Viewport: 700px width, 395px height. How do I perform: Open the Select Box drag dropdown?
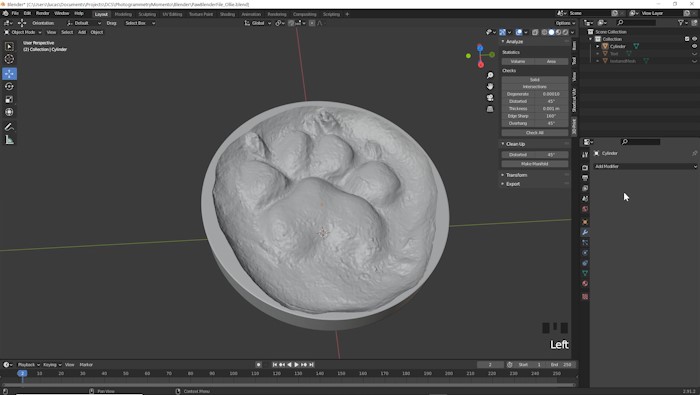140,23
